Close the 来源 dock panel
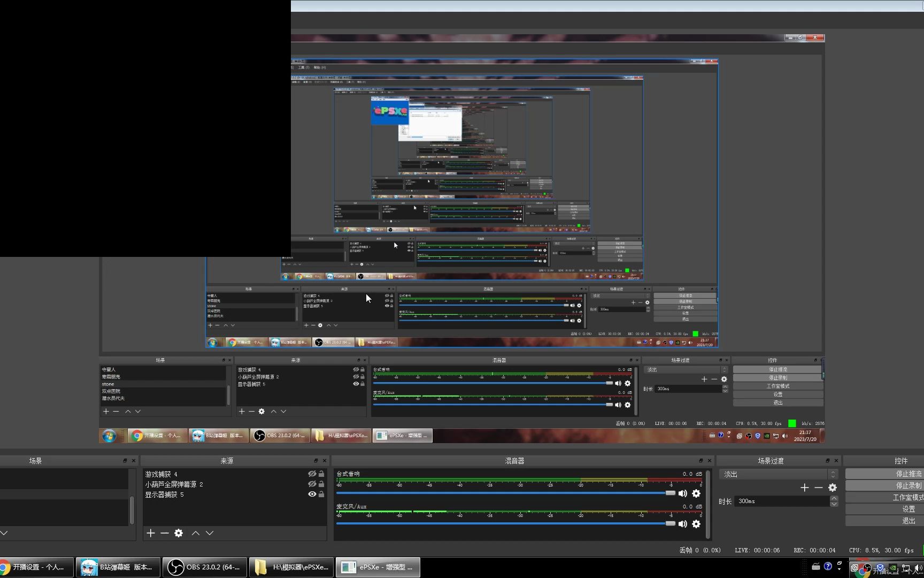The image size is (924, 578). 325,461
